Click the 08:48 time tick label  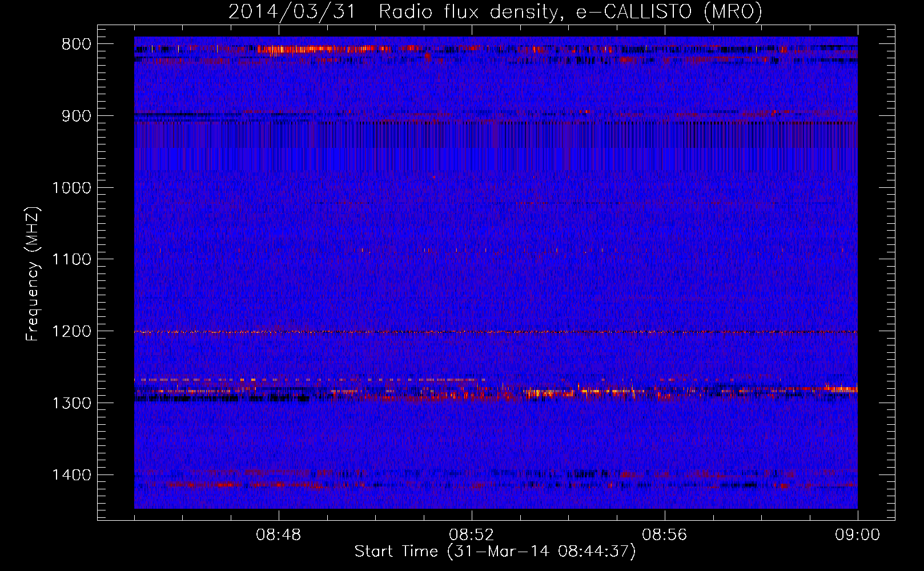coord(279,535)
